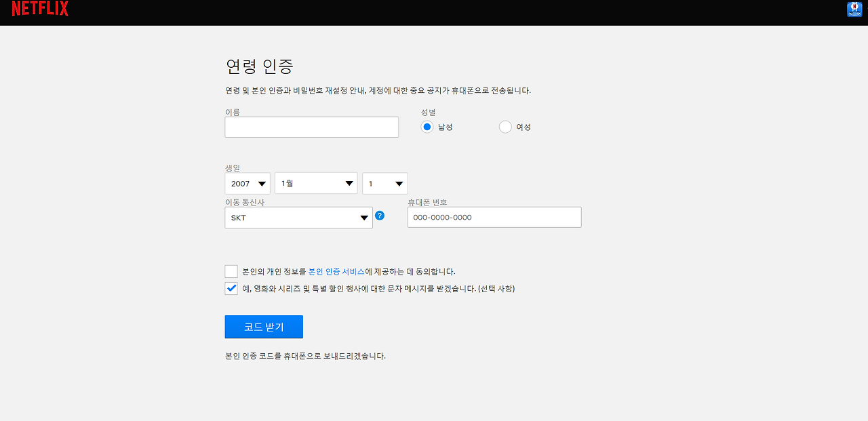This screenshot has height=421, width=868.
Task: Enable the personal info consent checkbox
Action: (x=231, y=270)
